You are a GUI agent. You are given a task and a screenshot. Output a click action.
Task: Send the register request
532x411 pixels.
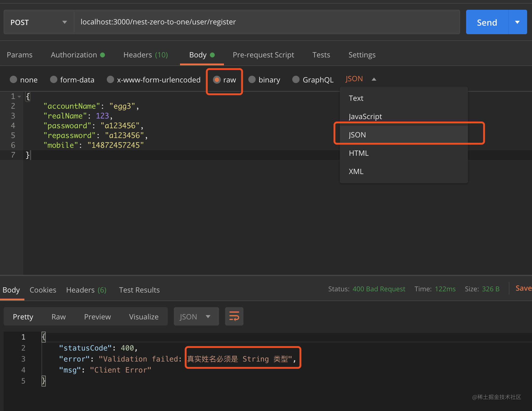487,22
